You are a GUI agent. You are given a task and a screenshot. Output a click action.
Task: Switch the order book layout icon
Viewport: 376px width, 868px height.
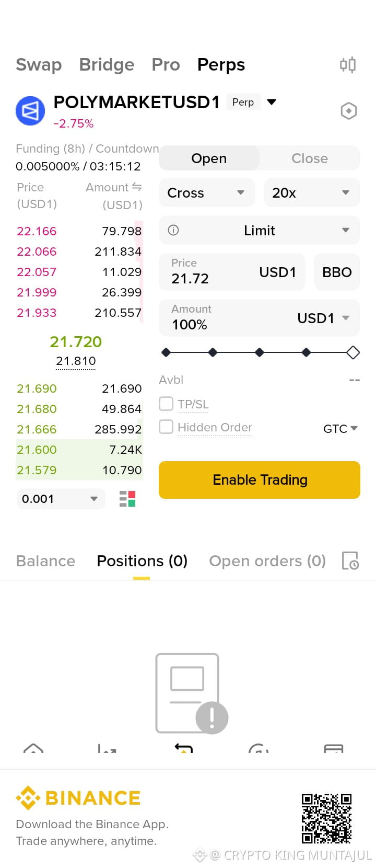click(x=127, y=499)
